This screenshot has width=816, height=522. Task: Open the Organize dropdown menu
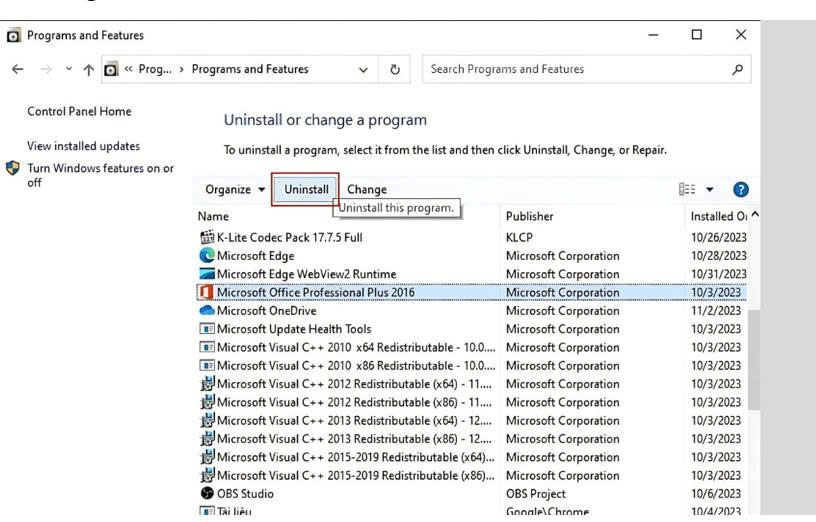[235, 189]
